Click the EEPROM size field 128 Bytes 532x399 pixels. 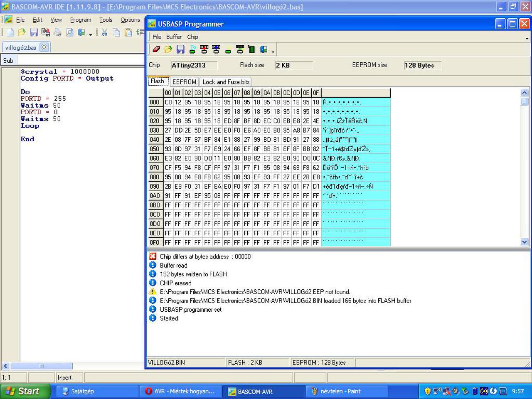pos(422,65)
